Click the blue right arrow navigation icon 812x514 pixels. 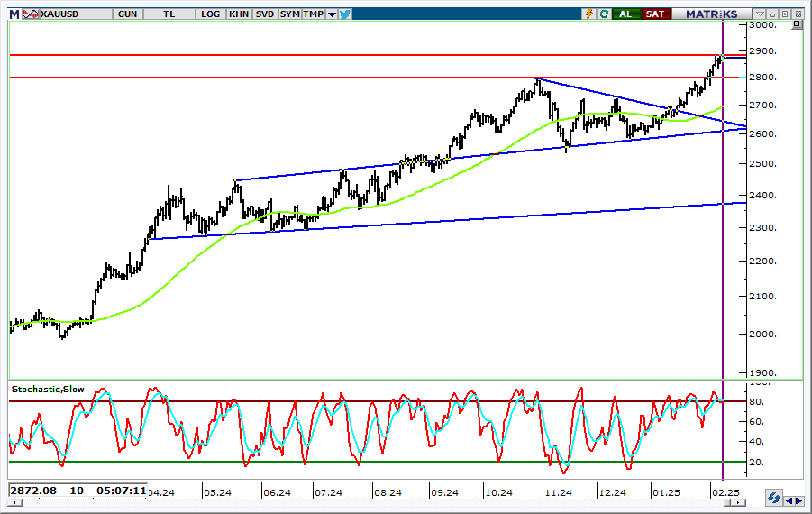coord(798,500)
